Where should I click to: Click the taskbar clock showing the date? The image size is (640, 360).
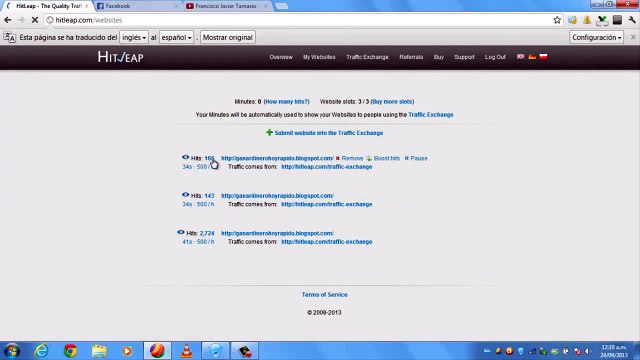(614, 351)
